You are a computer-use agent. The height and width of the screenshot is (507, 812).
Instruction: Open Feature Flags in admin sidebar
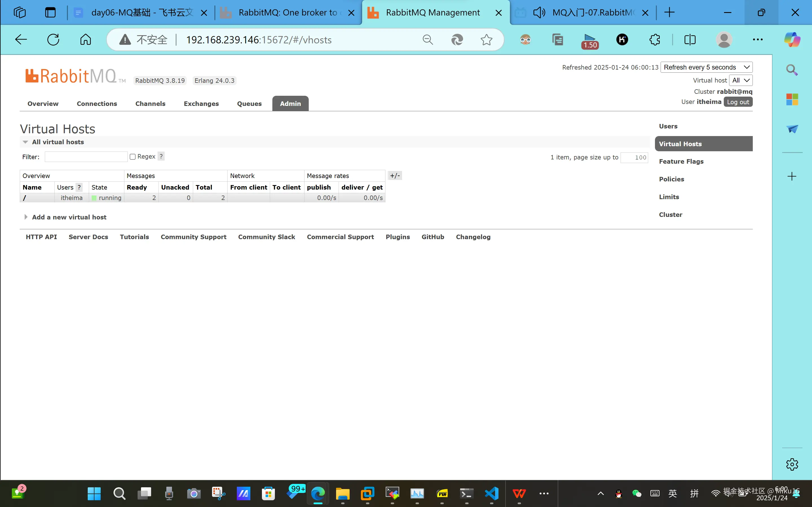click(681, 161)
